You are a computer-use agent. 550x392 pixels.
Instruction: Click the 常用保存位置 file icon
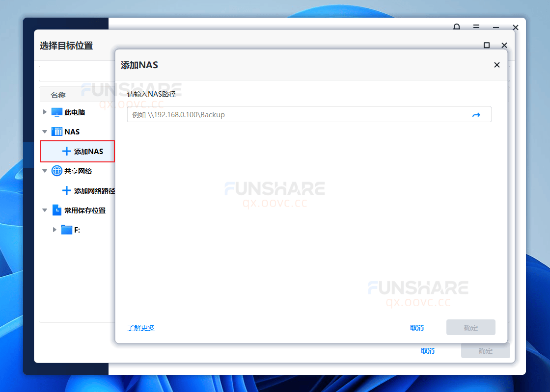pos(57,210)
